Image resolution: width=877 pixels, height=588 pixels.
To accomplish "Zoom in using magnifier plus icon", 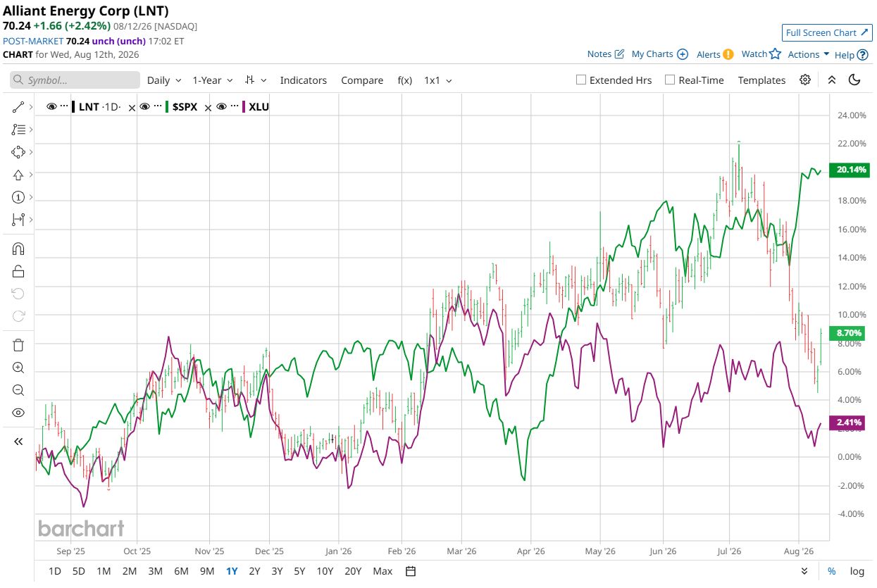I will 18,368.
